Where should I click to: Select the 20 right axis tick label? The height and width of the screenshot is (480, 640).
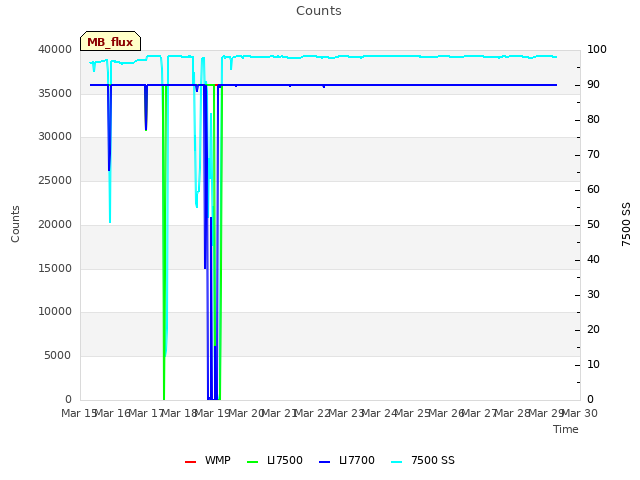(593, 329)
